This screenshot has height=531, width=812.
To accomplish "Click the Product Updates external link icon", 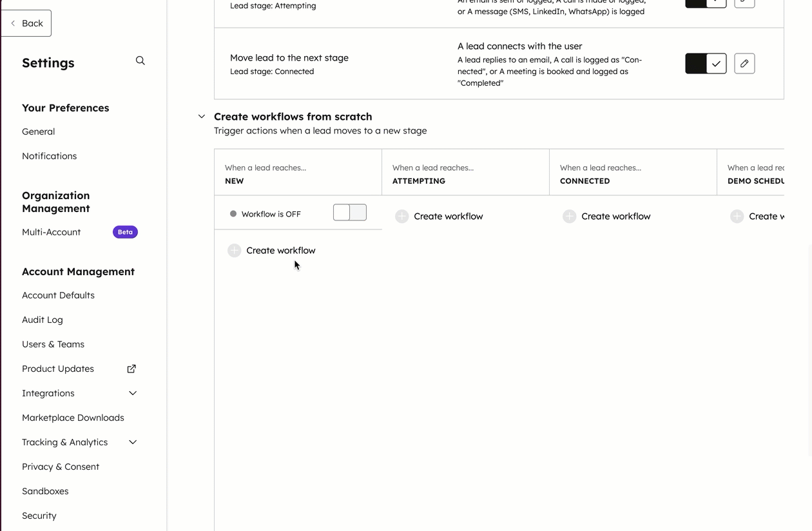I will [131, 369].
